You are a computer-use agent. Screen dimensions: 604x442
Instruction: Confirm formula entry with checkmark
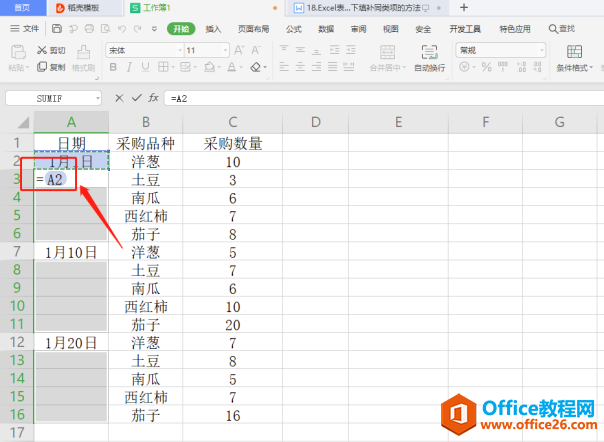click(x=136, y=98)
